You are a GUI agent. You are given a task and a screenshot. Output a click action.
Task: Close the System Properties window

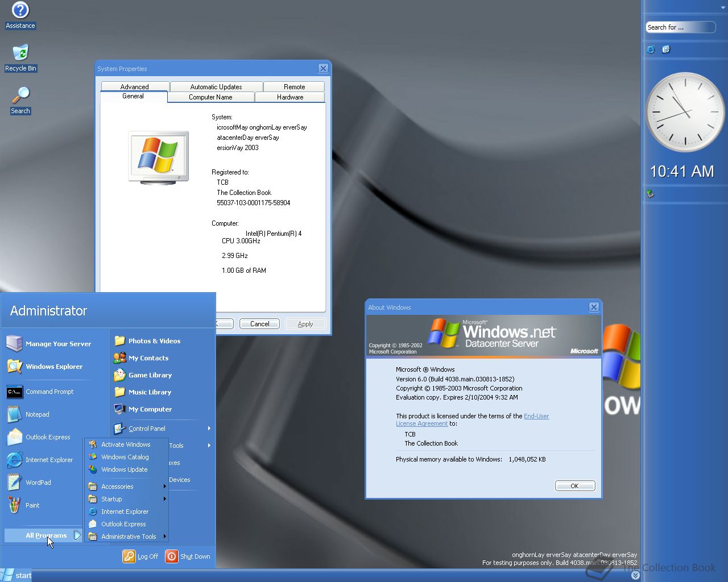coord(323,69)
